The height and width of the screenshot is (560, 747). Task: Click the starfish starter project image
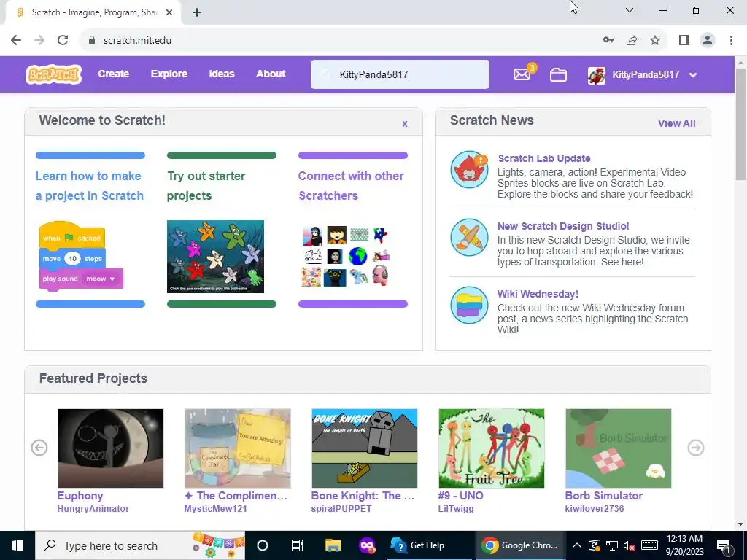click(215, 257)
